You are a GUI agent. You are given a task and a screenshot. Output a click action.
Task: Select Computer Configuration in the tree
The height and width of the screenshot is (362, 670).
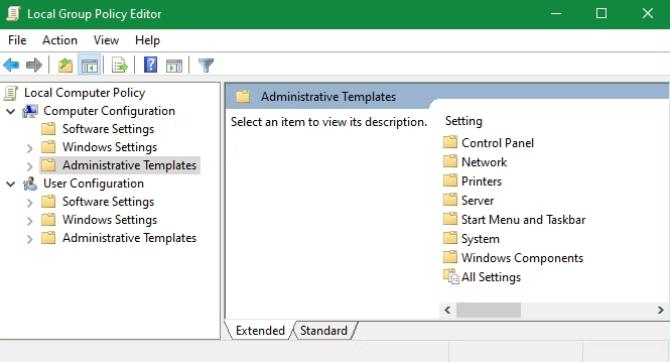[109, 111]
